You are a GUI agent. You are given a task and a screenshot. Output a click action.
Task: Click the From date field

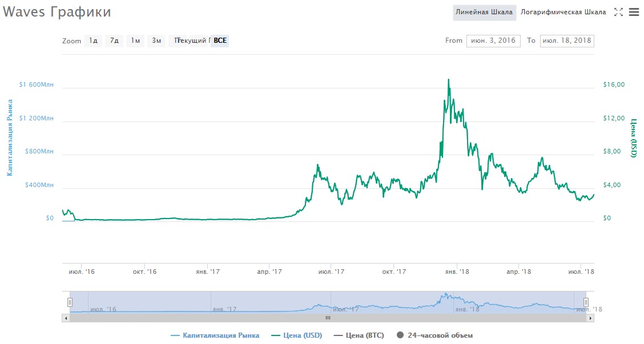coord(493,41)
